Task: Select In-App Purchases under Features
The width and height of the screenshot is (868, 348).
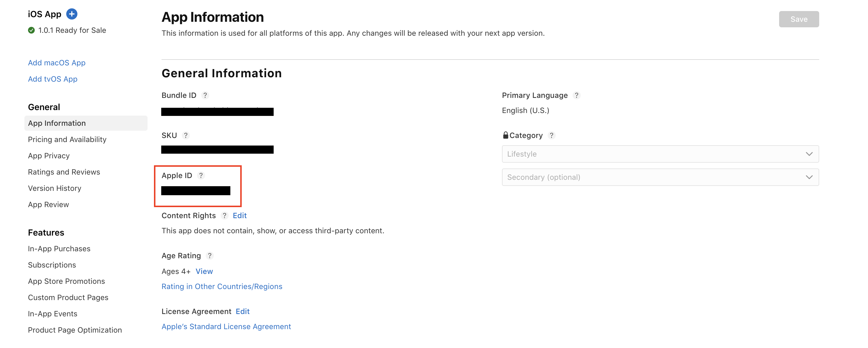Action: click(59, 249)
